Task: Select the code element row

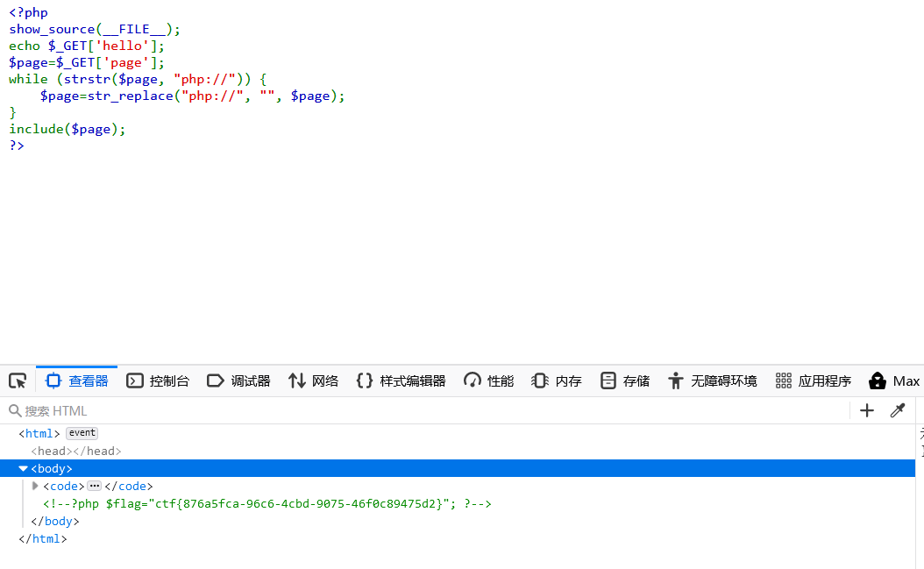Action: coord(458,487)
